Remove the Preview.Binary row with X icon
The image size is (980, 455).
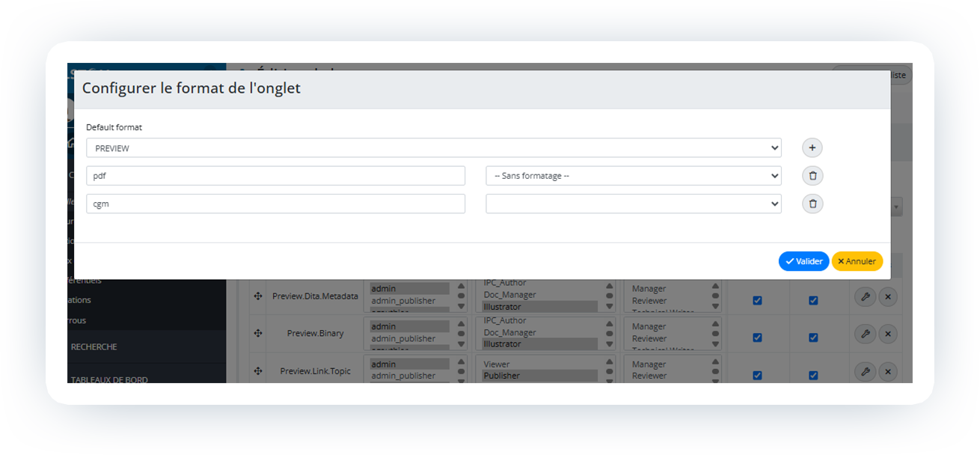tap(887, 334)
